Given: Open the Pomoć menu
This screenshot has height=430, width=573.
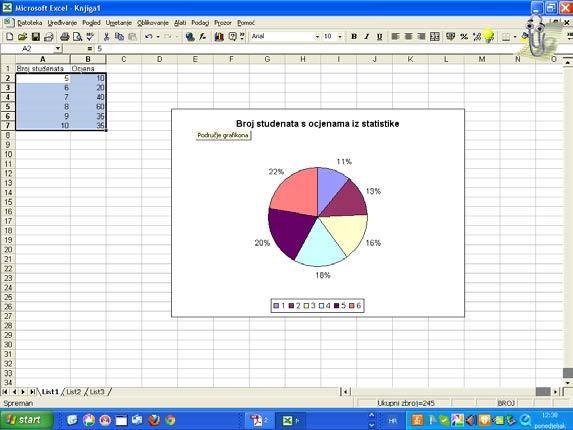Looking at the screenshot, I should pos(246,23).
